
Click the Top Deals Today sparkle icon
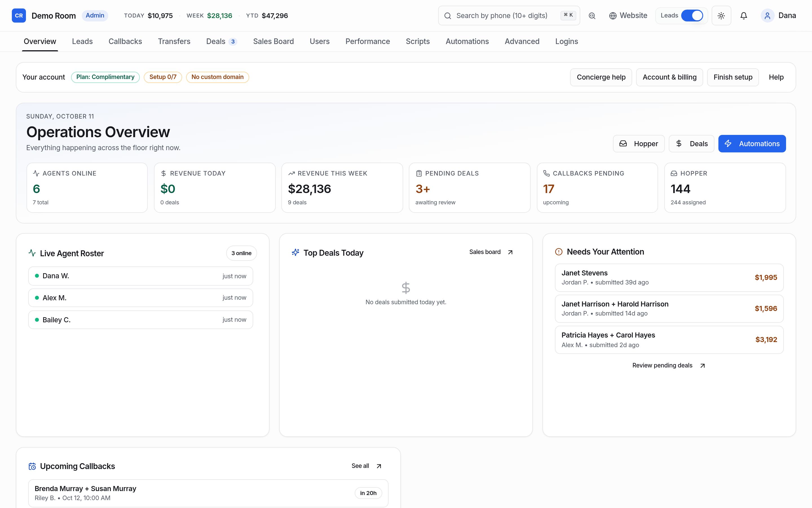[295, 252]
